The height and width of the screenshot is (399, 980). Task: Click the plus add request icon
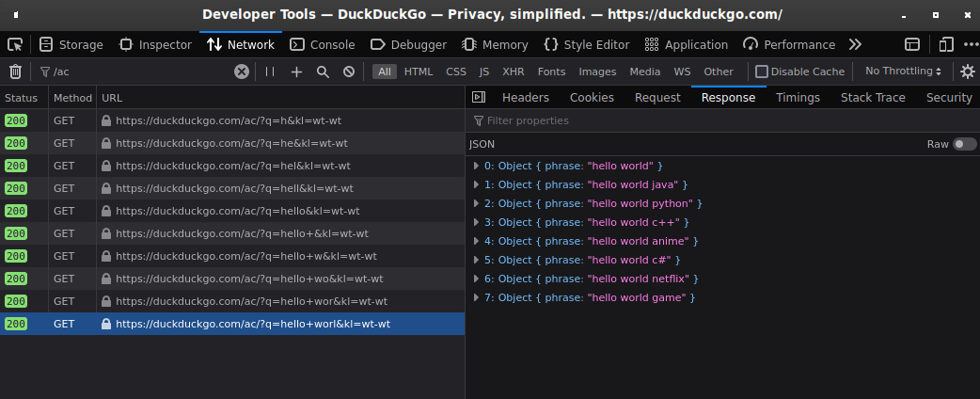(296, 72)
